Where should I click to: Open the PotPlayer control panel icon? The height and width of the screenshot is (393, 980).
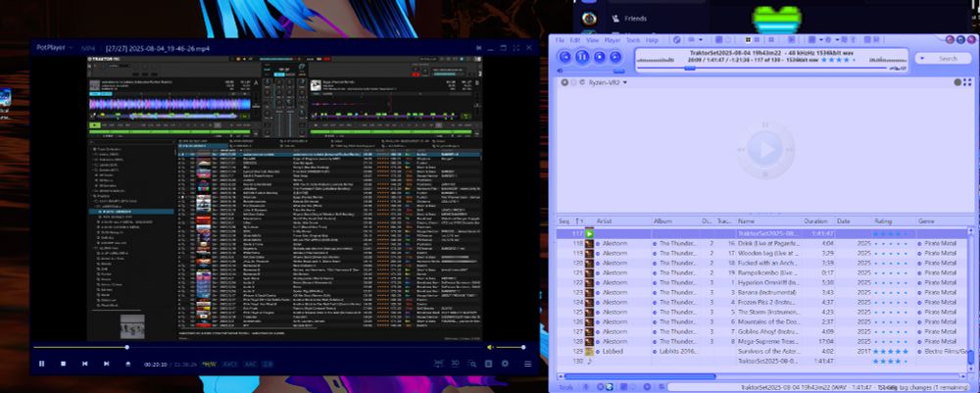[x=489, y=364]
